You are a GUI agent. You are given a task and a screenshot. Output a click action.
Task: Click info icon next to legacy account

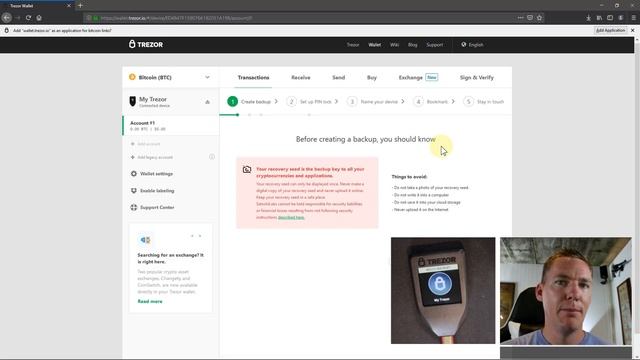click(212, 157)
